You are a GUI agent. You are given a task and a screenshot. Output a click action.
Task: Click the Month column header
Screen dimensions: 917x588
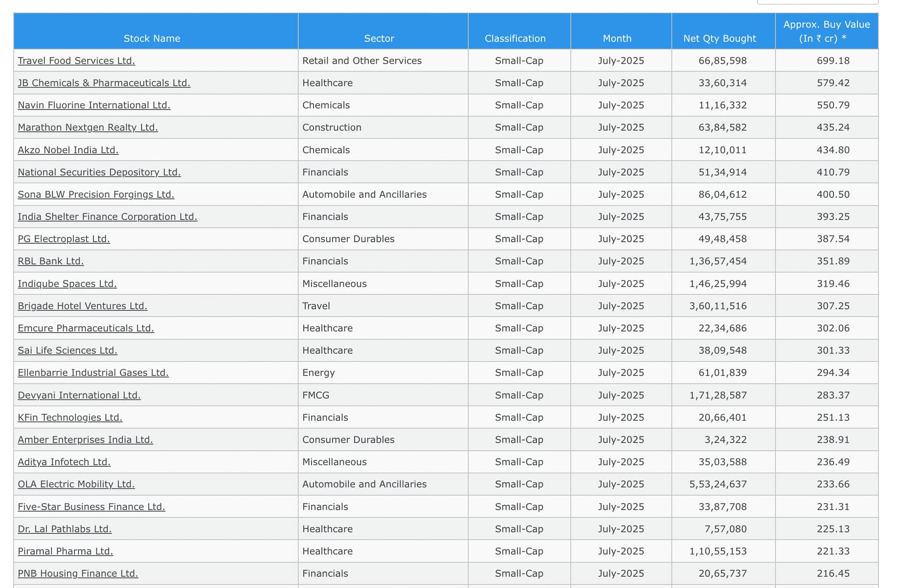click(x=617, y=38)
